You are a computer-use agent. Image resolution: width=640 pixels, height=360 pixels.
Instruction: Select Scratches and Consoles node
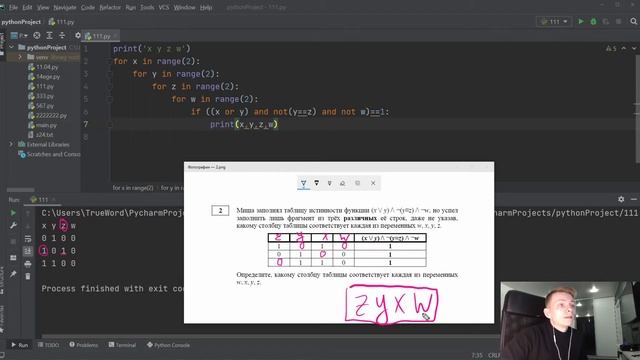click(x=49, y=154)
